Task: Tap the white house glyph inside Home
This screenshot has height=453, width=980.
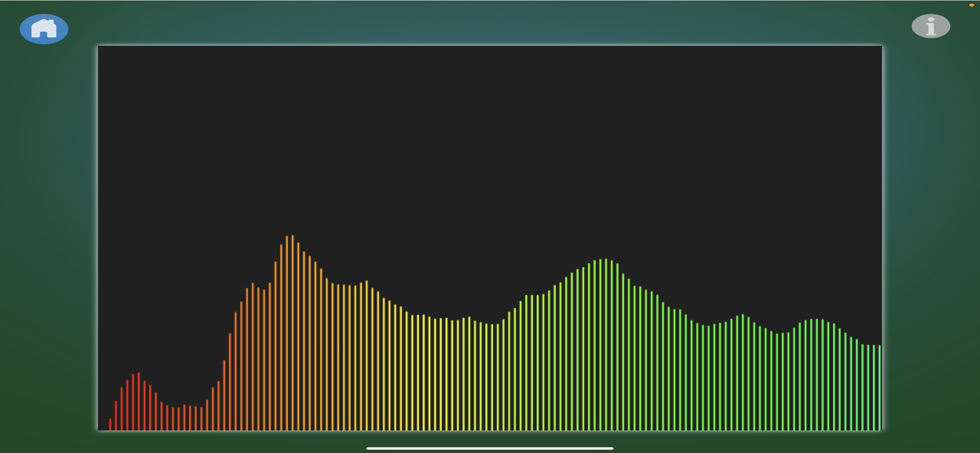Action: click(x=44, y=28)
